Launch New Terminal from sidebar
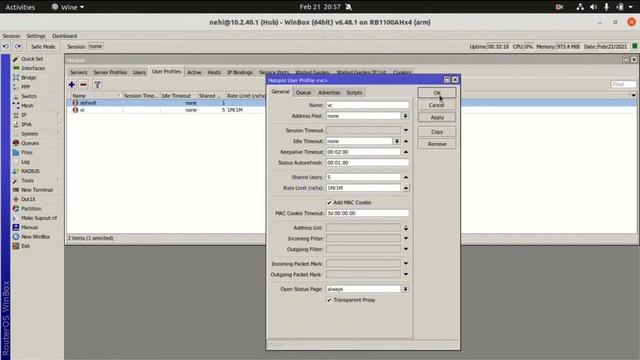640x360 pixels. 37,190
